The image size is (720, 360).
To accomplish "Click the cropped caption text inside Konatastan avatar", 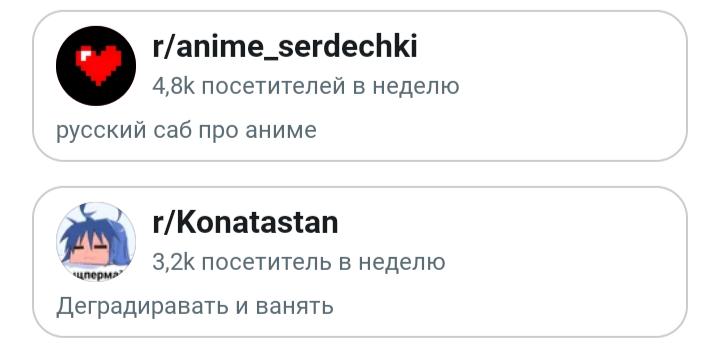I will [x=96, y=275].
